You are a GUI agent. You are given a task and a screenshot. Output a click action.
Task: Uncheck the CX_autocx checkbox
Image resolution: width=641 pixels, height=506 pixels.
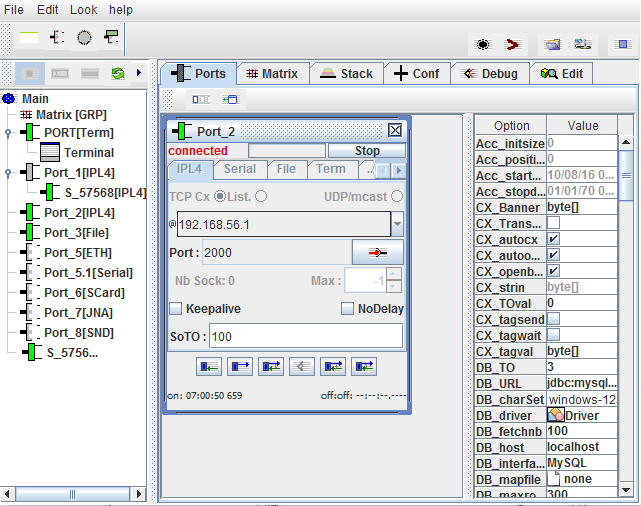pyautogui.click(x=553, y=239)
